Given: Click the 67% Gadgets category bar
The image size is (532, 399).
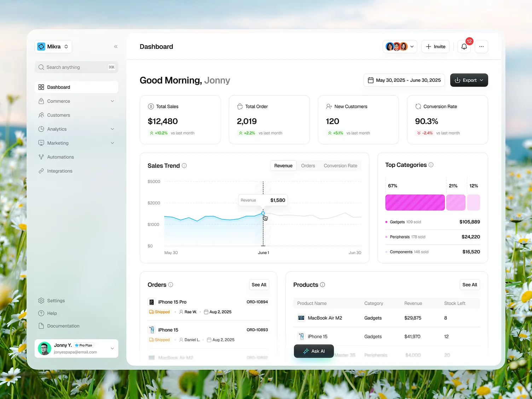Looking at the screenshot, I should [415, 202].
